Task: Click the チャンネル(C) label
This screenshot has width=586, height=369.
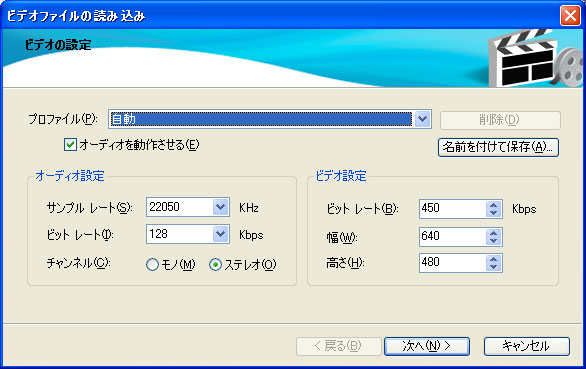Action: tap(78, 264)
